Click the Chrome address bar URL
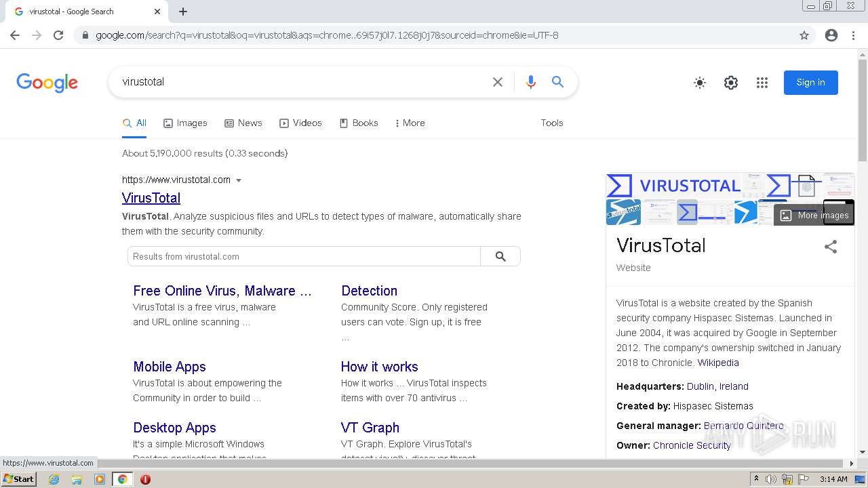Screen dimensions: 868x488 click(327, 35)
